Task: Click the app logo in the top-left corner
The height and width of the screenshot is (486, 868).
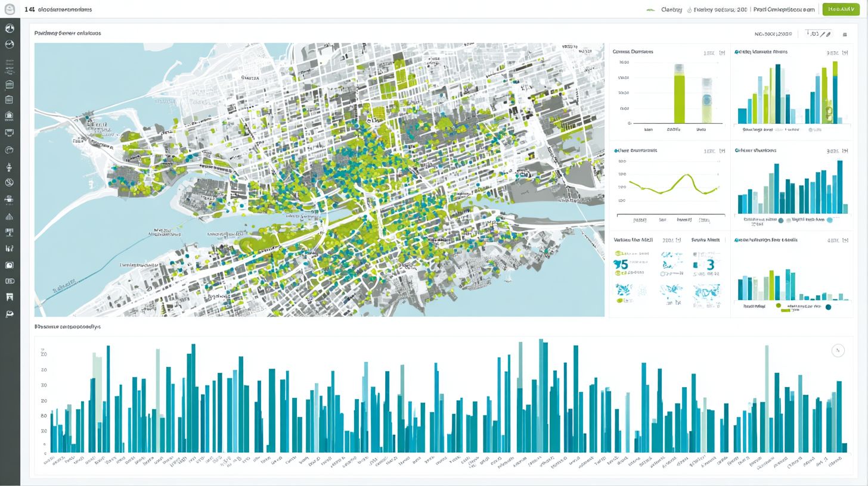Action: (10, 10)
